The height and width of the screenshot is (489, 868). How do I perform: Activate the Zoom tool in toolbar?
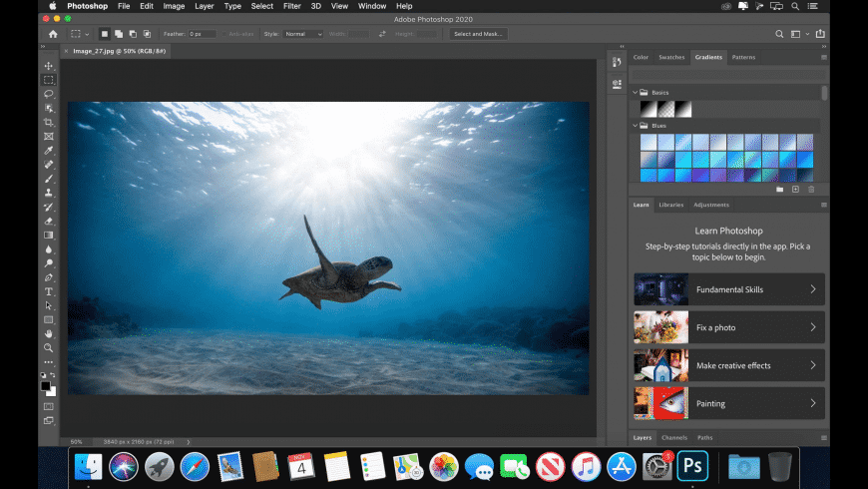click(x=49, y=347)
